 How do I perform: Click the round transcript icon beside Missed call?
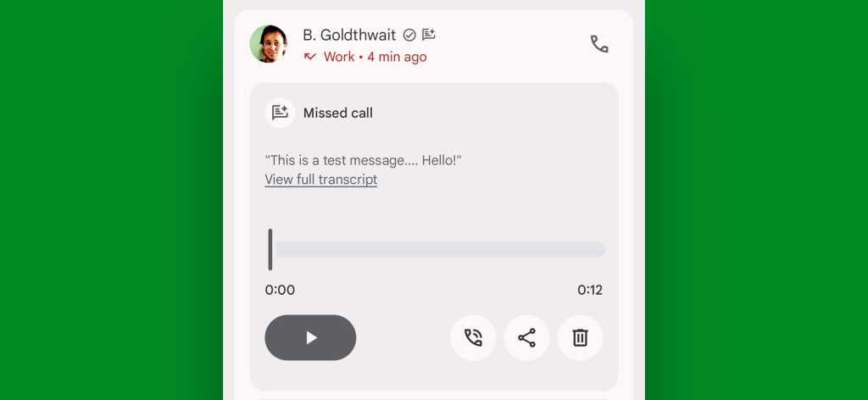[x=280, y=113]
